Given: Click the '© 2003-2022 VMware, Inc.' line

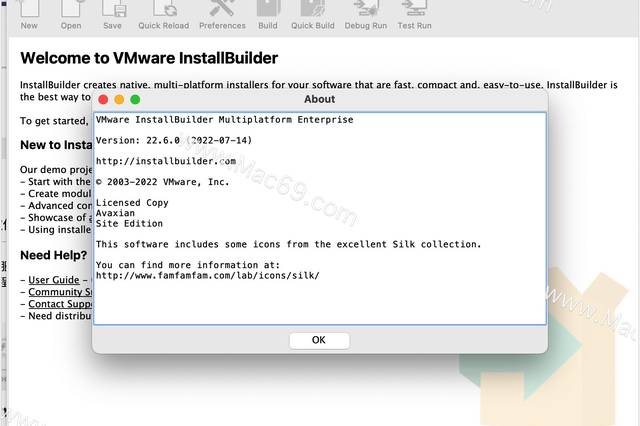Looking at the screenshot, I should point(163,182).
